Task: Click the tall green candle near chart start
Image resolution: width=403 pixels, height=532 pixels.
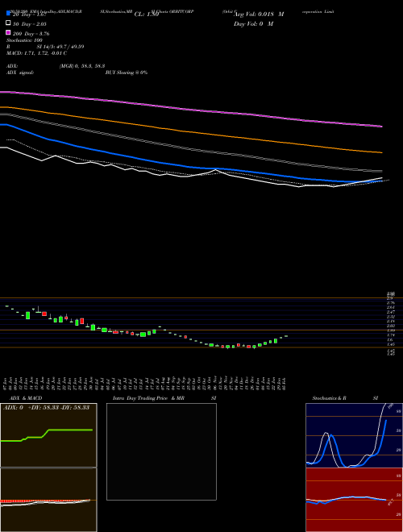Action: click(28, 315)
